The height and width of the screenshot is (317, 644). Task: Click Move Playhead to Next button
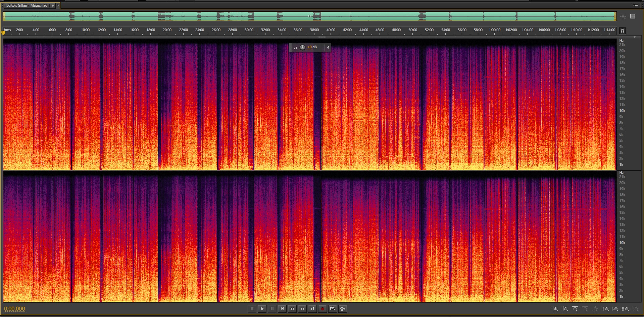point(312,309)
